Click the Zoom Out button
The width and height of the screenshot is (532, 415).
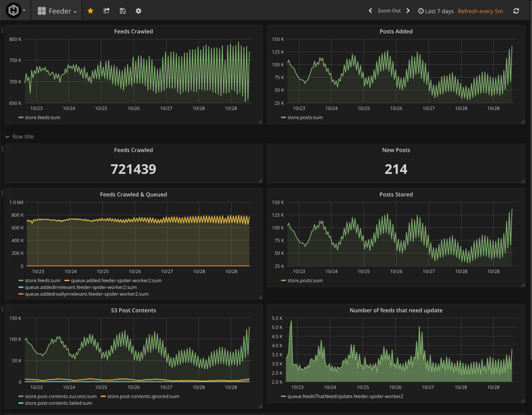pos(389,11)
